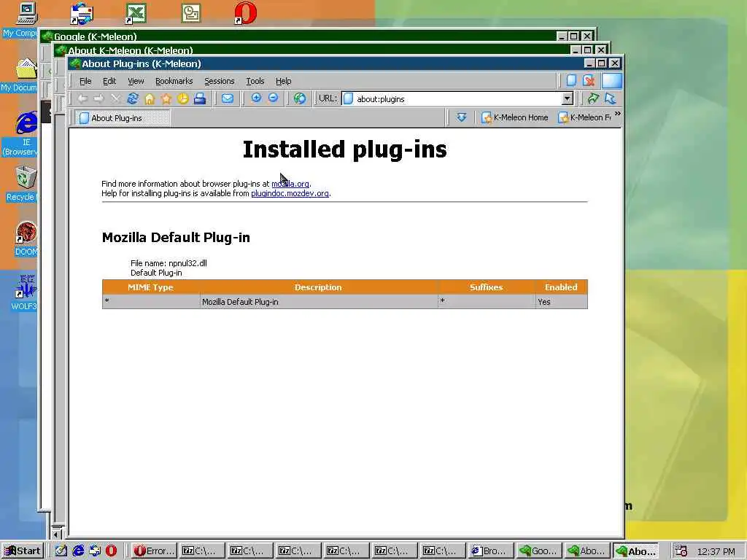Zoom out with the minus magnifier icon
The height and width of the screenshot is (560, 747).
pyautogui.click(x=273, y=98)
